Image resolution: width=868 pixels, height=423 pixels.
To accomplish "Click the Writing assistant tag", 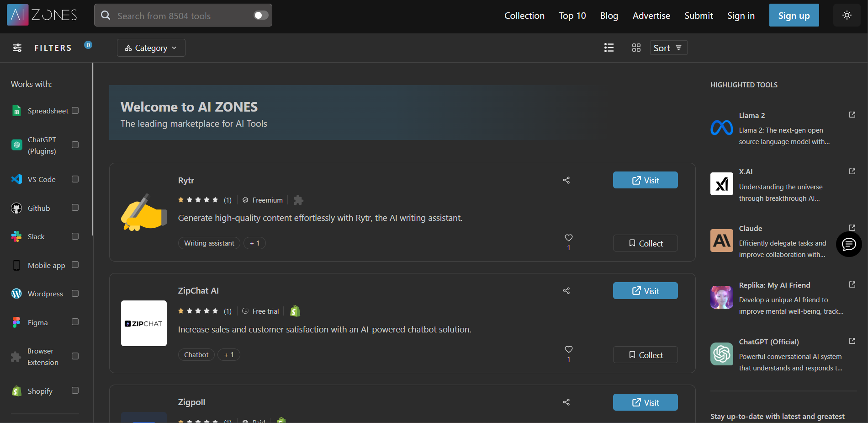I will click(x=209, y=243).
